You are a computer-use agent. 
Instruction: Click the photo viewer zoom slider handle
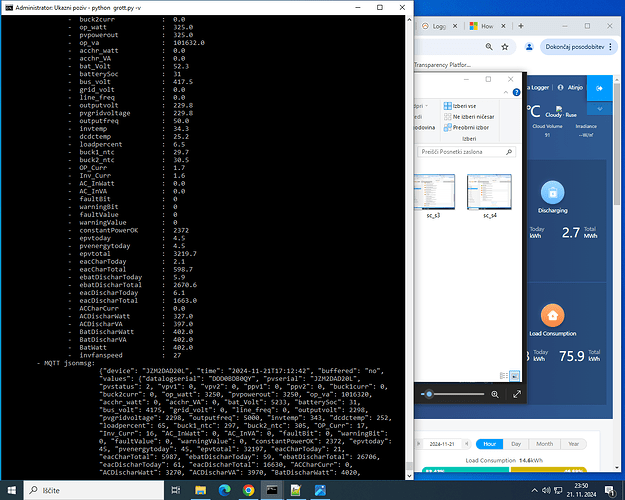(x=430, y=394)
